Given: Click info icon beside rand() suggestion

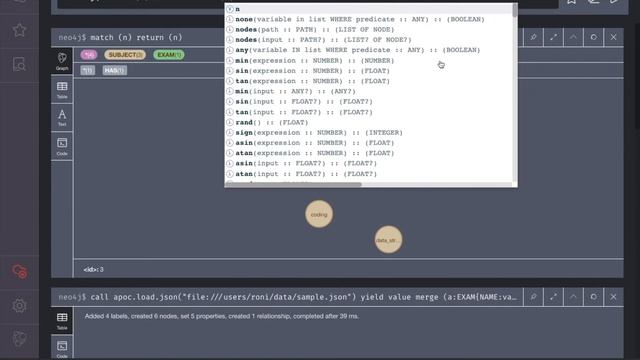Looking at the screenshot, I should [230, 122].
